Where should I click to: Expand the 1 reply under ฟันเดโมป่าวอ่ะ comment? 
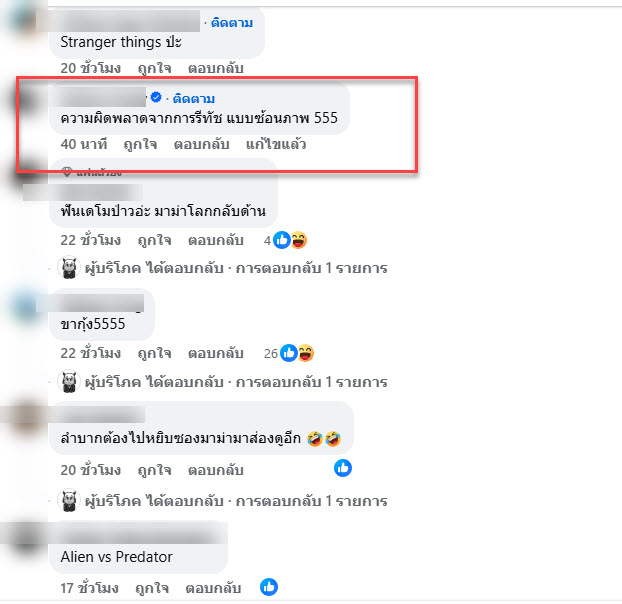[236, 268]
